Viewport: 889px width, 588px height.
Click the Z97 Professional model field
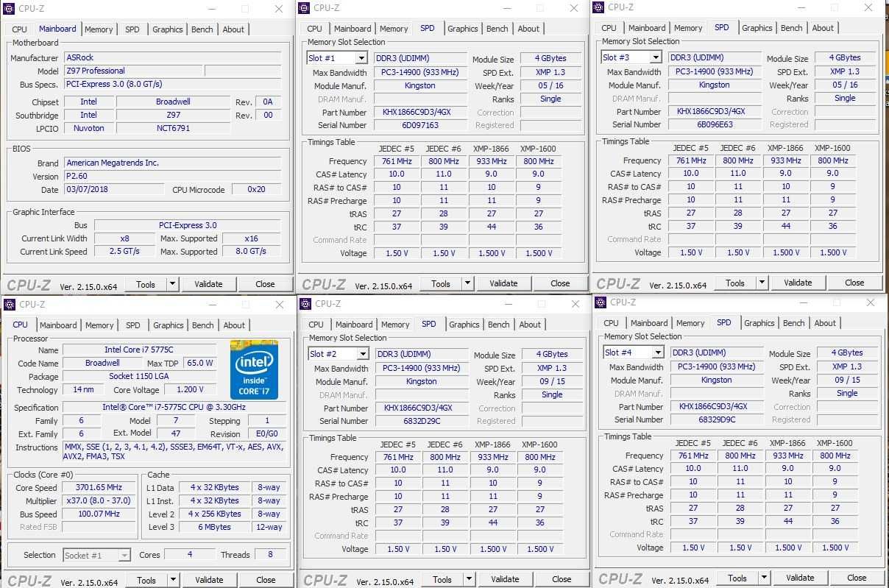pyautogui.click(x=132, y=71)
